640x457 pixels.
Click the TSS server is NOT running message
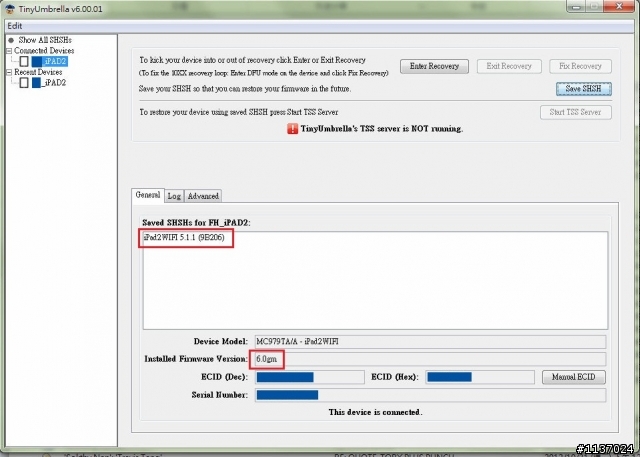(382, 129)
